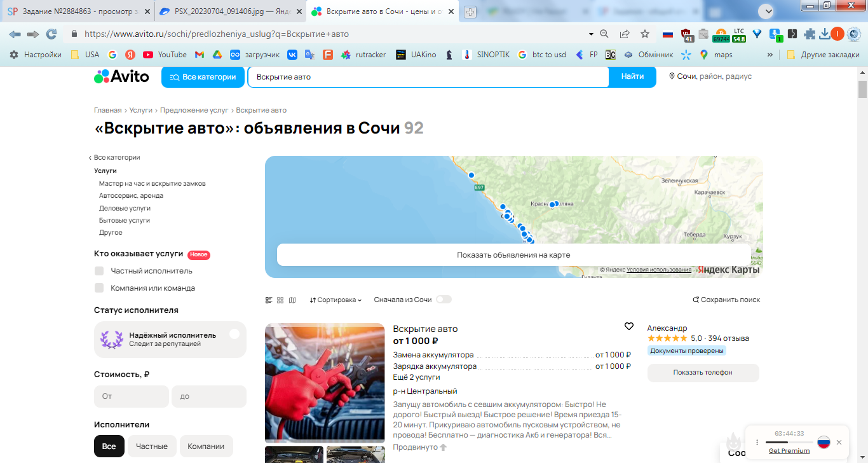Click the price От input field

click(132, 396)
